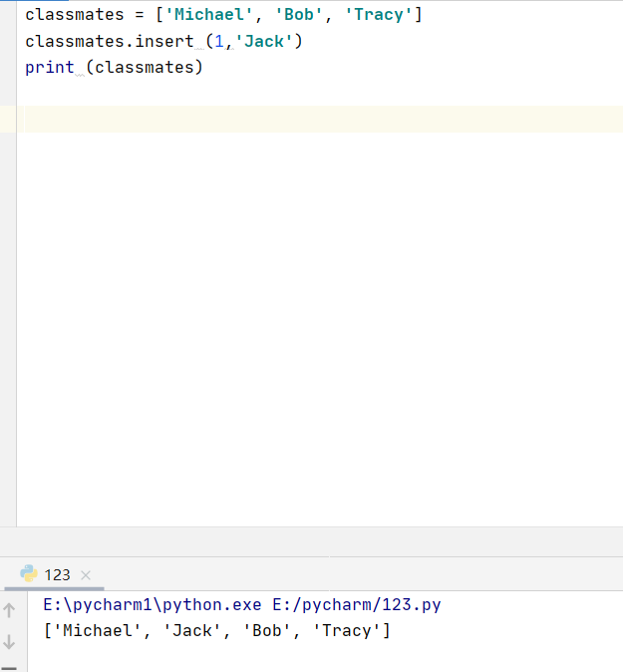
Task: Click the 'Michael' string in the code
Action: tap(208, 15)
